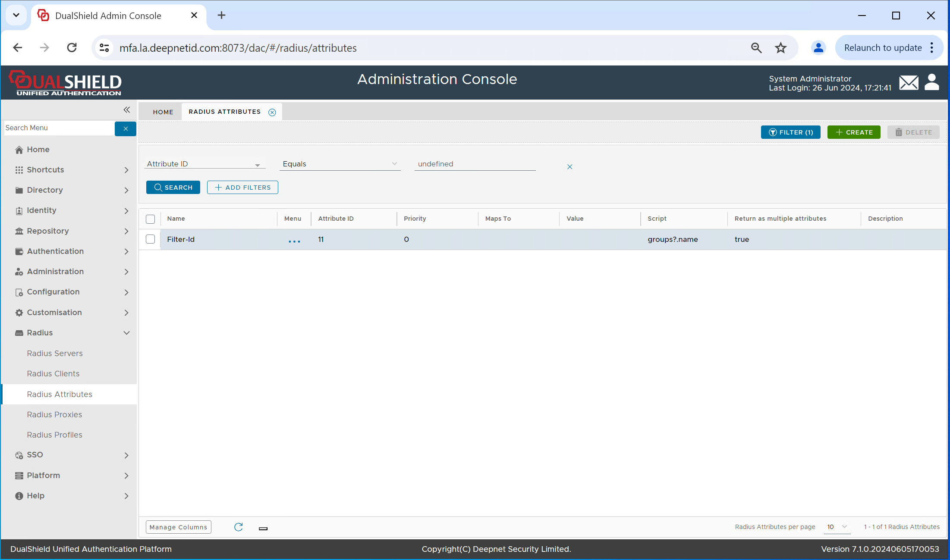Collapse the sidebar with double-chevron icon
This screenshot has width=950, height=560.
pyautogui.click(x=126, y=109)
